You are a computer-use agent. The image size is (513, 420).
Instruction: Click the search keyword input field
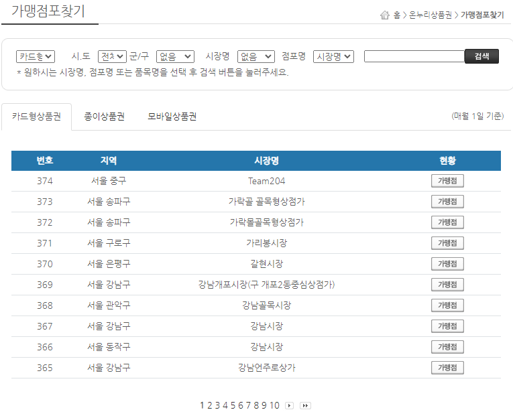click(x=414, y=56)
